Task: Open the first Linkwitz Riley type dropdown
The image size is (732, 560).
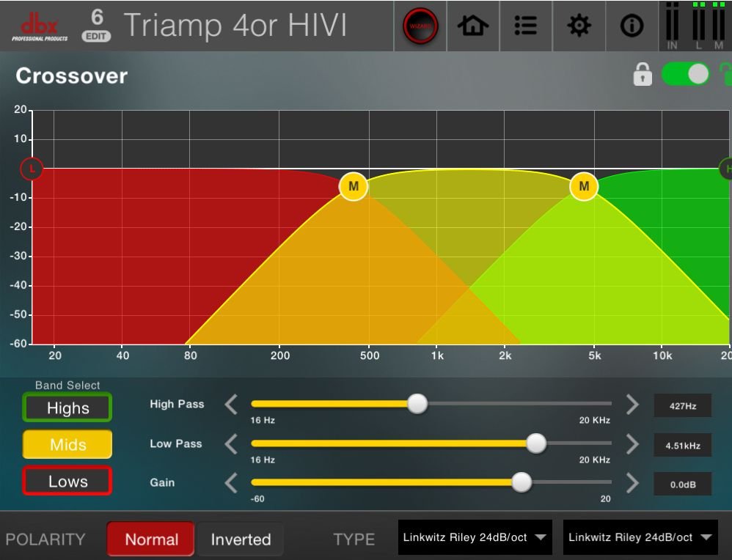Action: click(475, 537)
